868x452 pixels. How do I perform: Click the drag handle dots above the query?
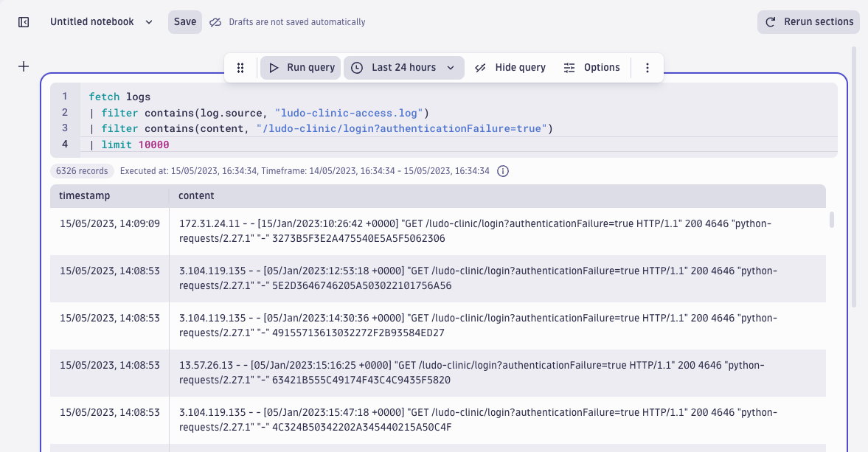(x=240, y=67)
